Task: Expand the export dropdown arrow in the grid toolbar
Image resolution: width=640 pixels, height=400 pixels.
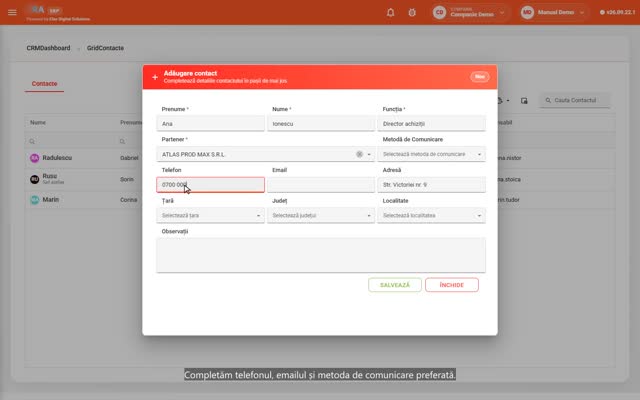Action: [508, 100]
